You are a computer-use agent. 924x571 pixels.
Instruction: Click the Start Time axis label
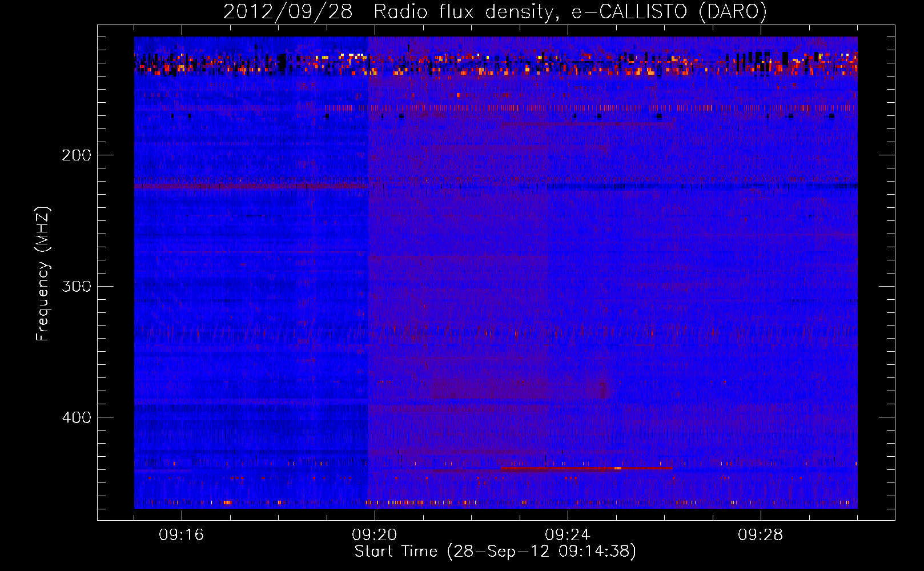pyautogui.click(x=495, y=552)
